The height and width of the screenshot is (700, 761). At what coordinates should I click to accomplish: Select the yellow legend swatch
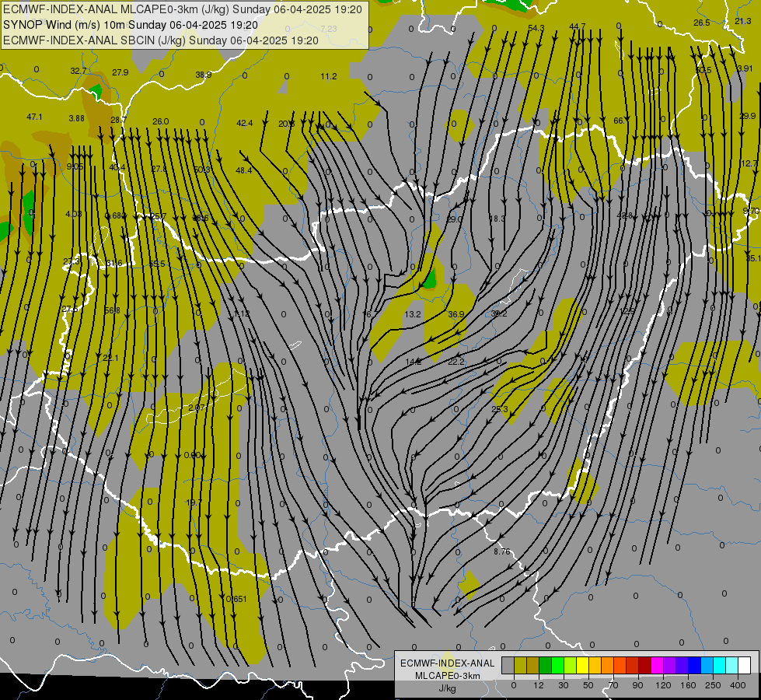click(x=582, y=666)
